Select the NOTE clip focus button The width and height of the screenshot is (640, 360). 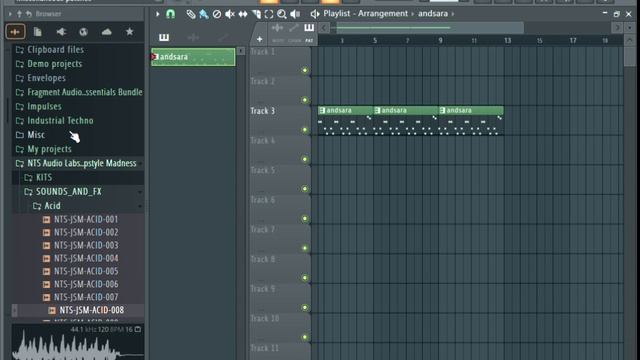278,40
